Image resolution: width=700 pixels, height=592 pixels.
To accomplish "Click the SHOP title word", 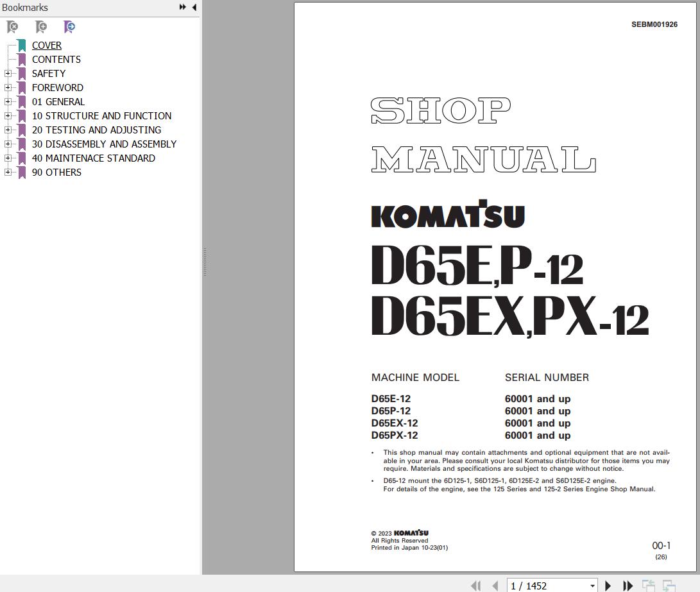I will pos(441,110).
